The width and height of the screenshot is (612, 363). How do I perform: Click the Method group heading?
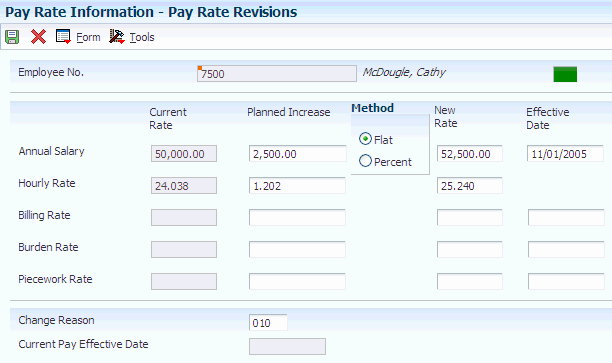tap(372, 108)
